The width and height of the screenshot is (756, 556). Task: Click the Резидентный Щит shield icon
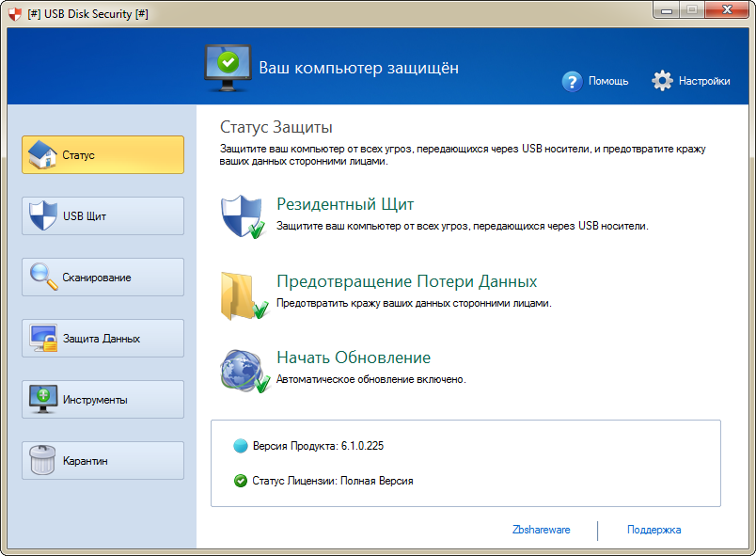(x=243, y=216)
